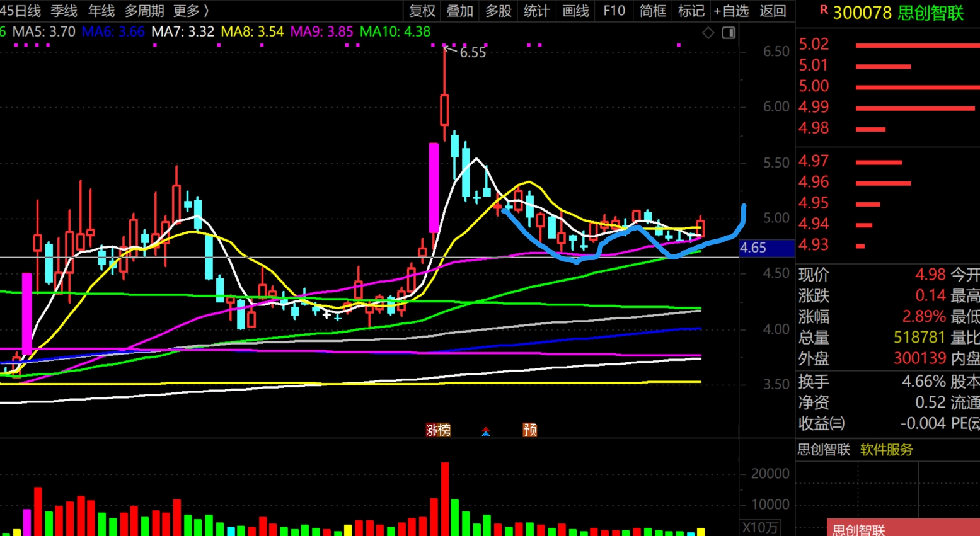980x536 pixels.
Task: Click the blue-red arrow info marker
Action: [486, 431]
